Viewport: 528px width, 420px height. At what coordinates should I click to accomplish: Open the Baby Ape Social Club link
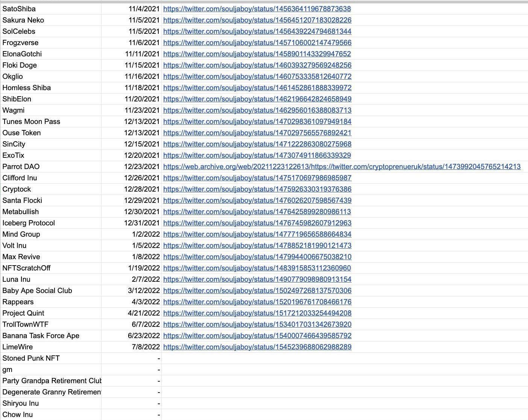[x=257, y=290]
